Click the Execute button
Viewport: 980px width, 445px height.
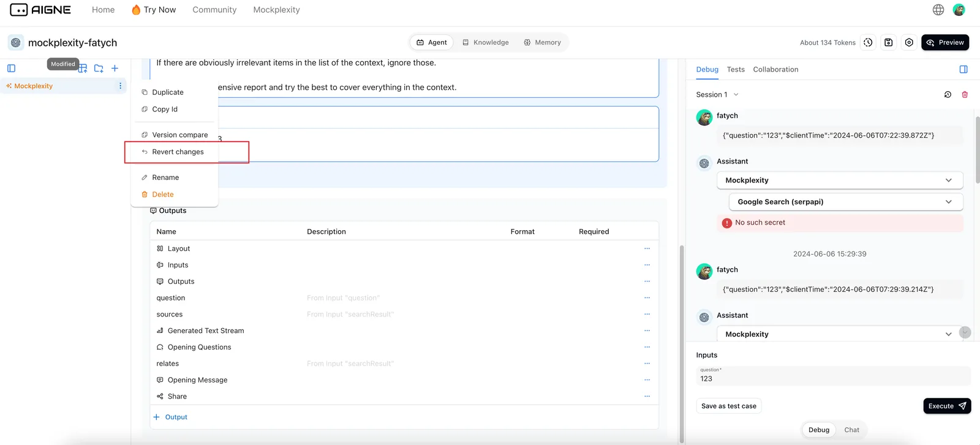point(947,406)
